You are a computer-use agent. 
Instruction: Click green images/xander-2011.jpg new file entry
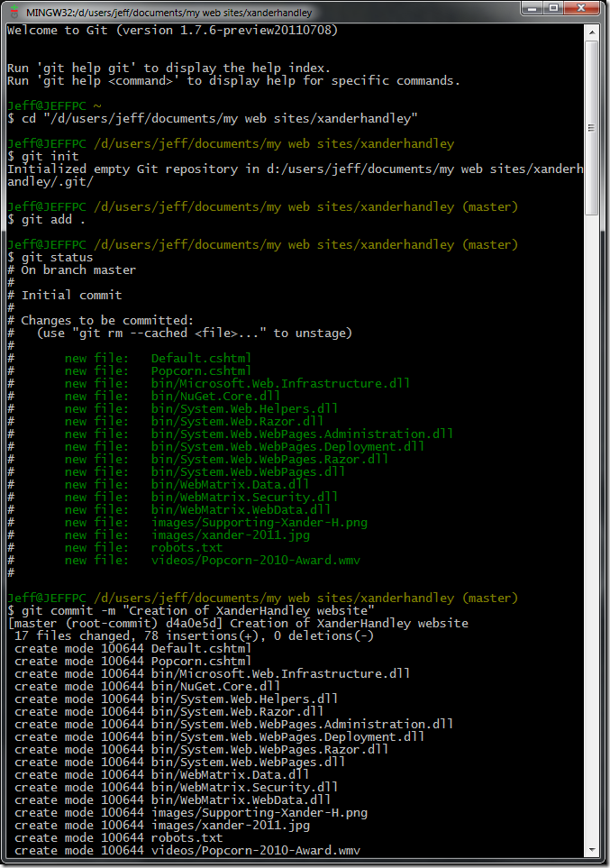(187, 535)
